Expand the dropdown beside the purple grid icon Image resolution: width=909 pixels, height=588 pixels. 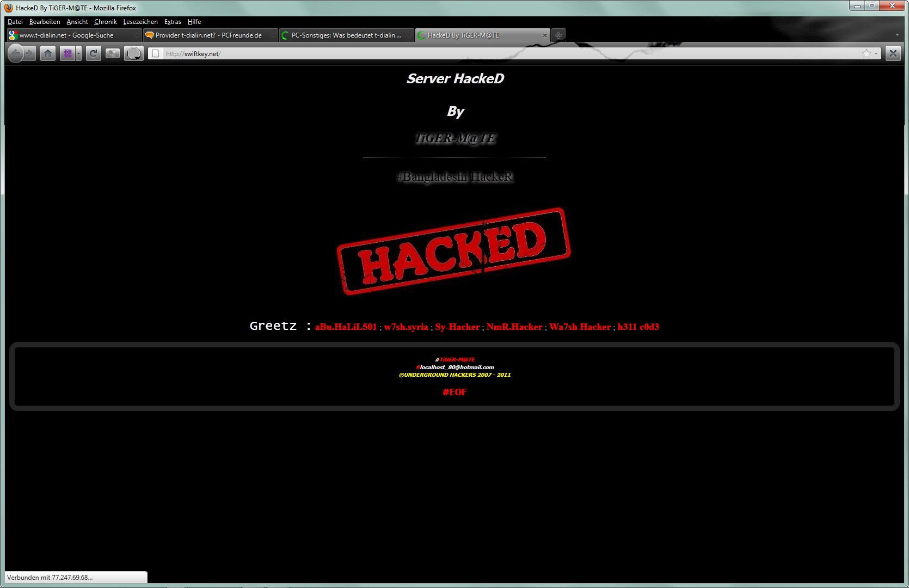coord(79,53)
